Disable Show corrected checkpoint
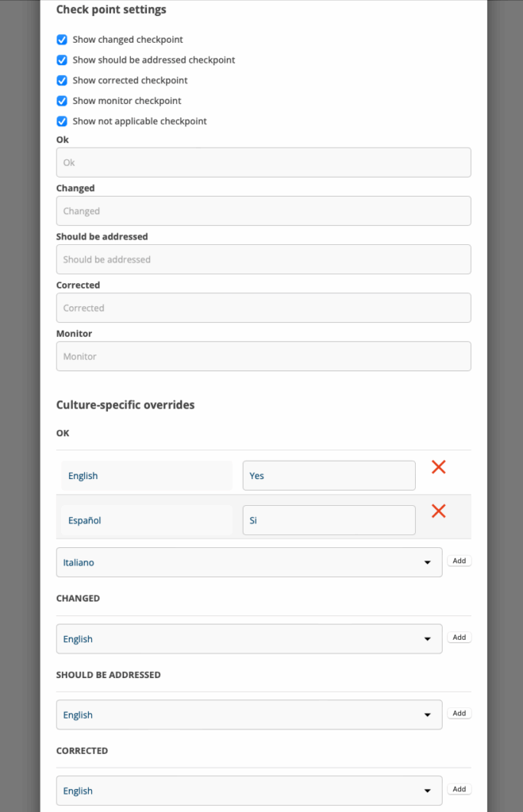The image size is (523, 812). 62,81
